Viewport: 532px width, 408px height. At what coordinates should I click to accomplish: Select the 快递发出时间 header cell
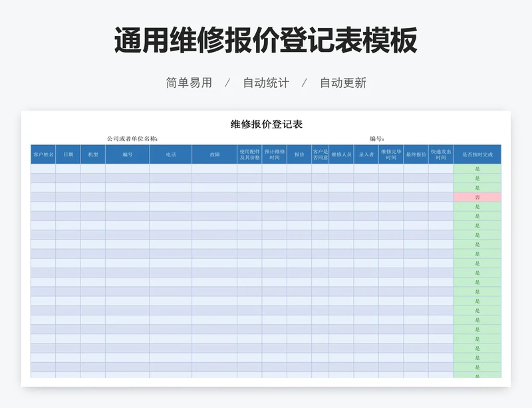[441, 154]
